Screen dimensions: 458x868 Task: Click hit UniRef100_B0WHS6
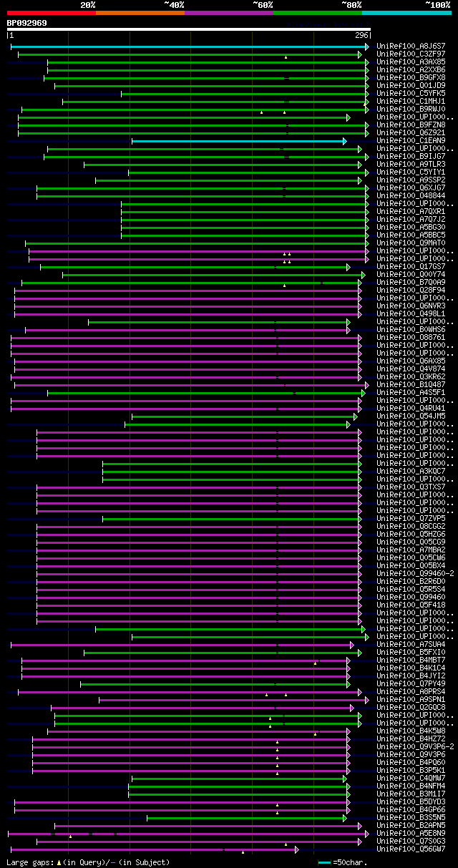(x=411, y=329)
